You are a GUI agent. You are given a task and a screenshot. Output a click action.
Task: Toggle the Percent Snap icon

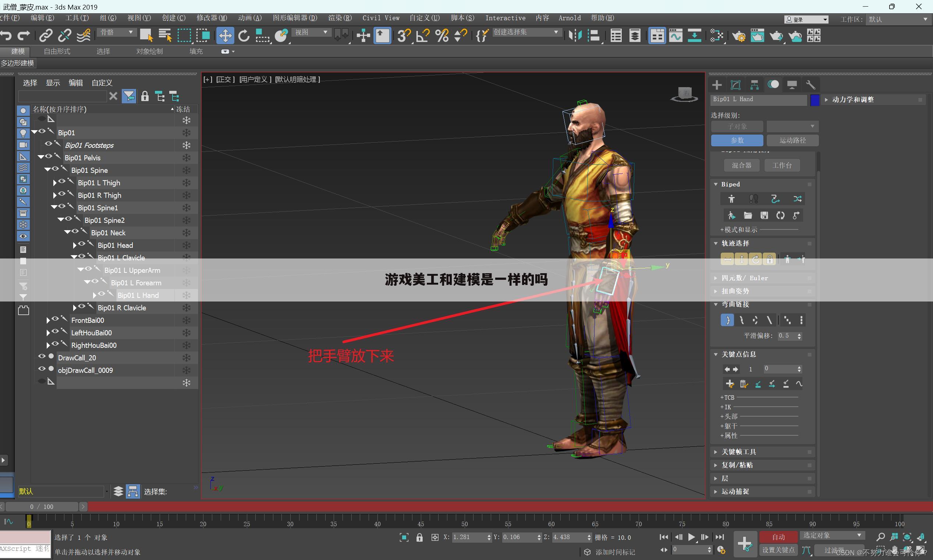(442, 36)
